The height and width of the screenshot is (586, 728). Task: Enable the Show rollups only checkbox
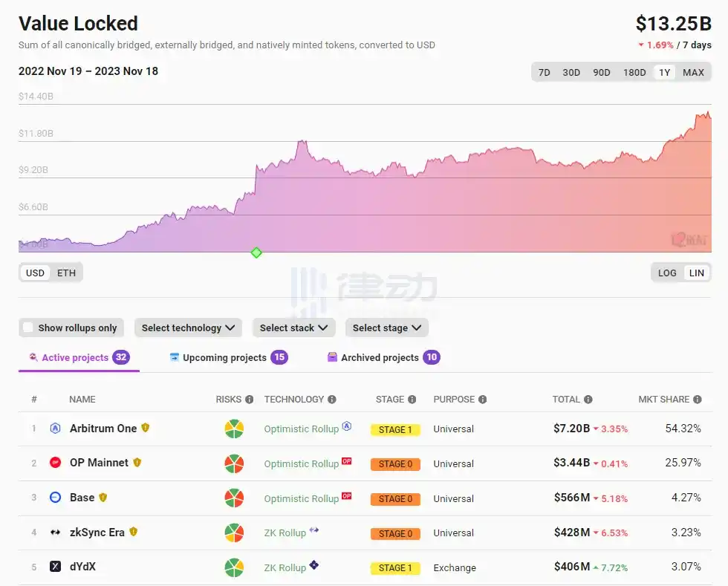coord(28,328)
